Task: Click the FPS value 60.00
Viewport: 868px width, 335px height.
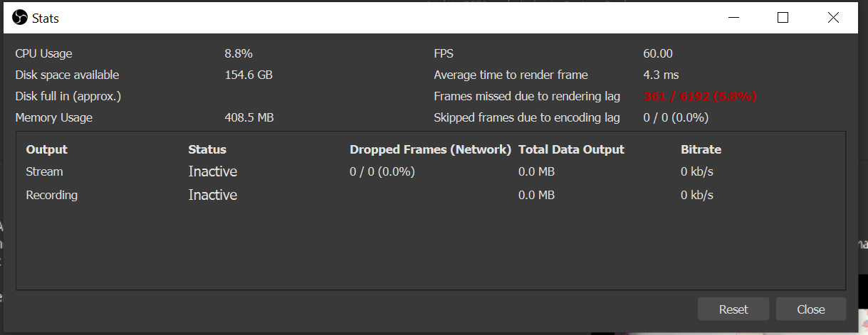Action: pos(657,53)
